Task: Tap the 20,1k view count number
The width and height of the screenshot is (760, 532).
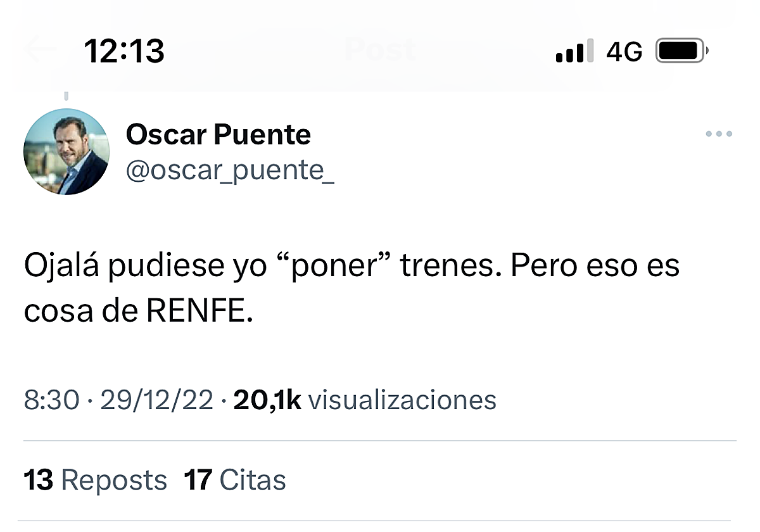Action: point(267,400)
